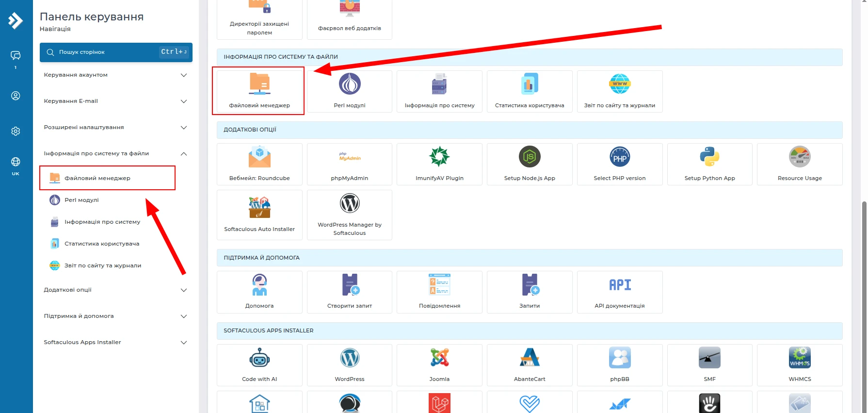Image resolution: width=868 pixels, height=413 pixels.
Task: Open Code with AI installer
Action: (259, 365)
